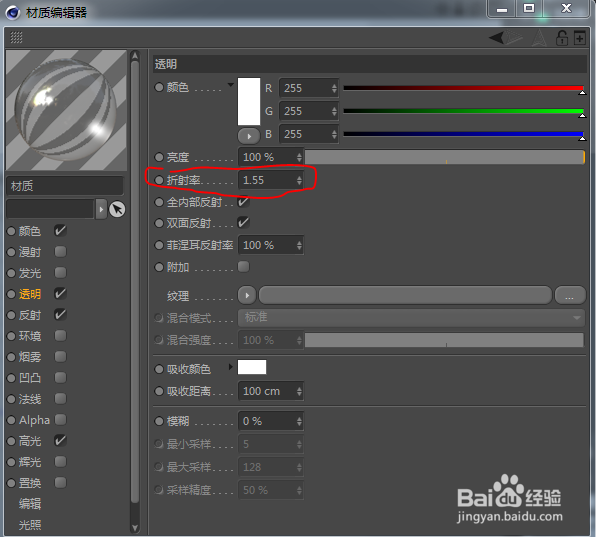This screenshot has height=537, width=596.
Task: Toggle the 高光 channel checkbox
Action: [x=60, y=441]
